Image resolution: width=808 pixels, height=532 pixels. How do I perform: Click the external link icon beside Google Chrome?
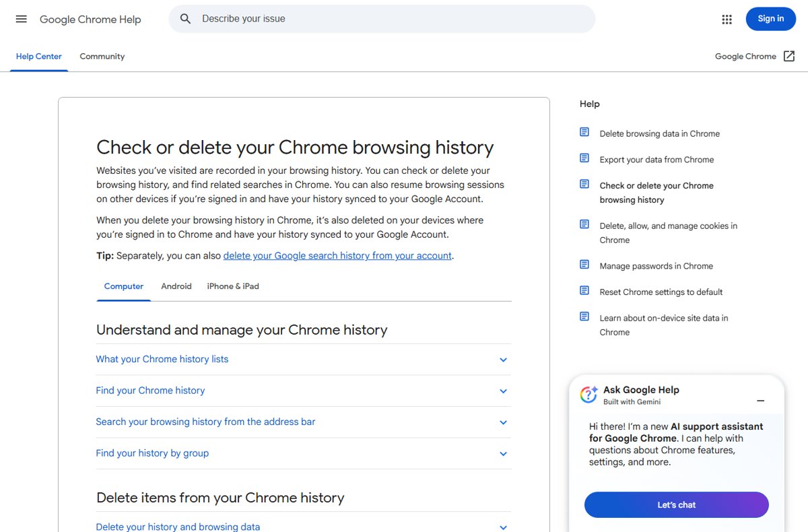pos(789,57)
